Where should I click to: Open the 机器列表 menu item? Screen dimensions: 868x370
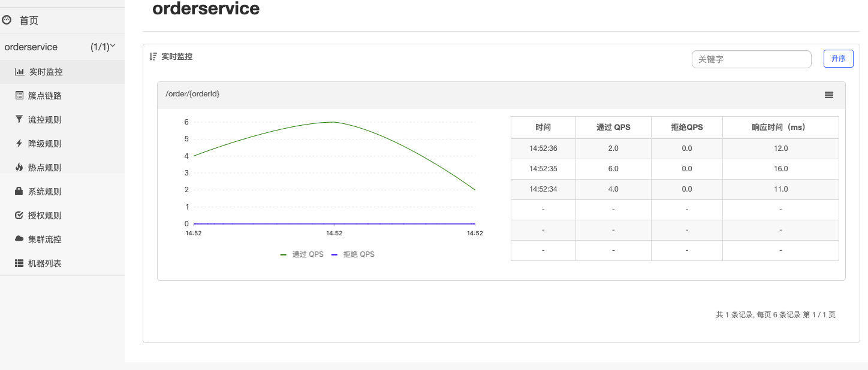tap(62, 263)
